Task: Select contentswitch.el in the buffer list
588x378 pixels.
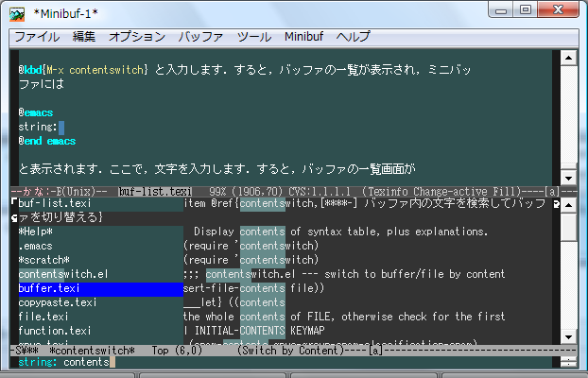Action: (57, 274)
